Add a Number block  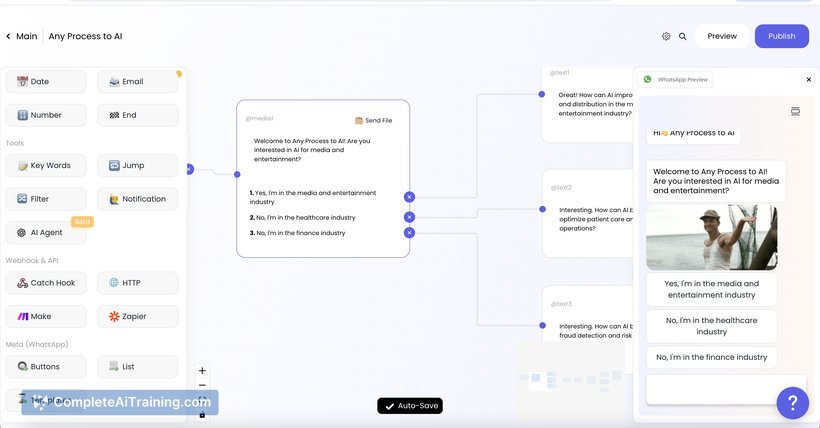point(46,115)
